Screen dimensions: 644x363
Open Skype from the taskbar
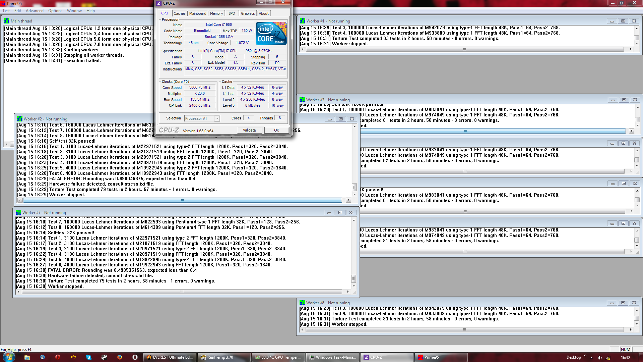89,358
